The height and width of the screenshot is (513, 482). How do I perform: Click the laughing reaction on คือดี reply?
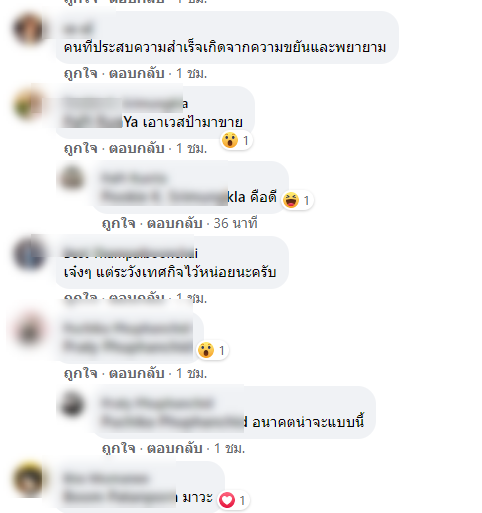(297, 200)
